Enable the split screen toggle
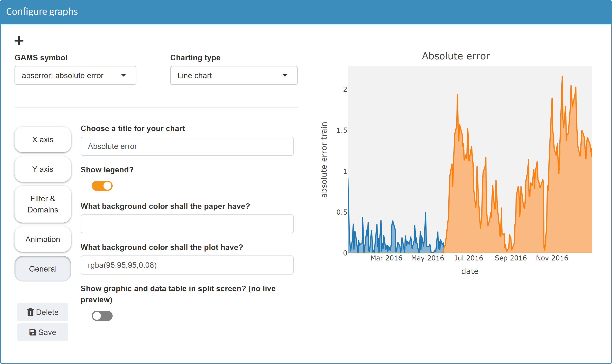This screenshot has width=612, height=364. coord(102,316)
